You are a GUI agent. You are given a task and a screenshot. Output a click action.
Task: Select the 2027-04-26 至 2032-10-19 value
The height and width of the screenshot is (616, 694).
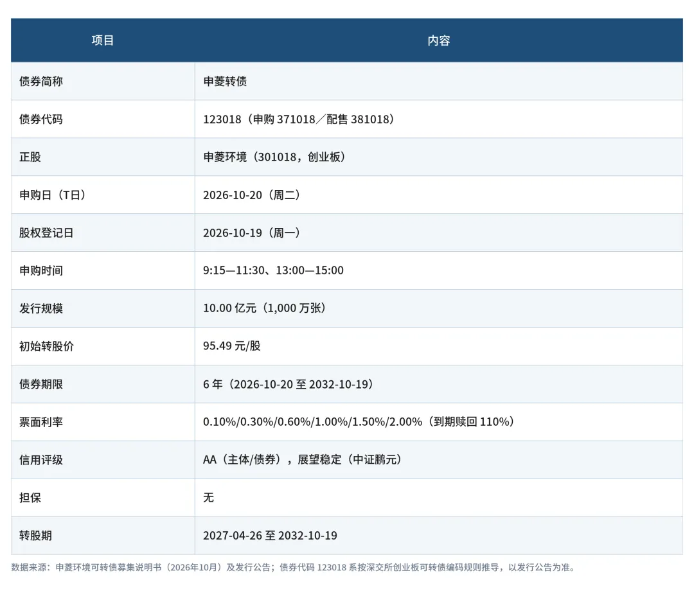(x=270, y=536)
